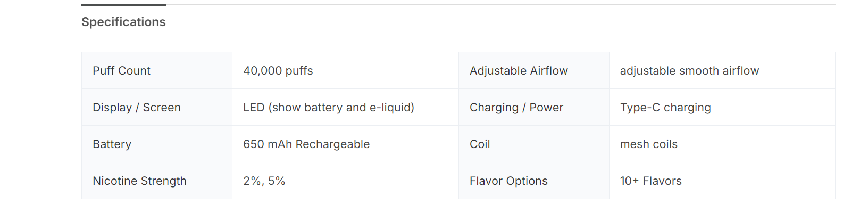Click the word LED in display value
This screenshot has width=868, height=220.
tap(254, 108)
